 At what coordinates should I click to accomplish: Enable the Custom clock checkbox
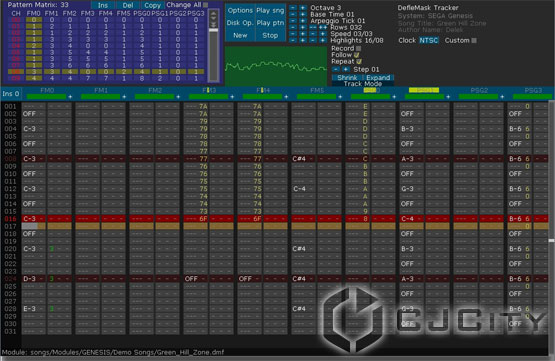(474, 40)
